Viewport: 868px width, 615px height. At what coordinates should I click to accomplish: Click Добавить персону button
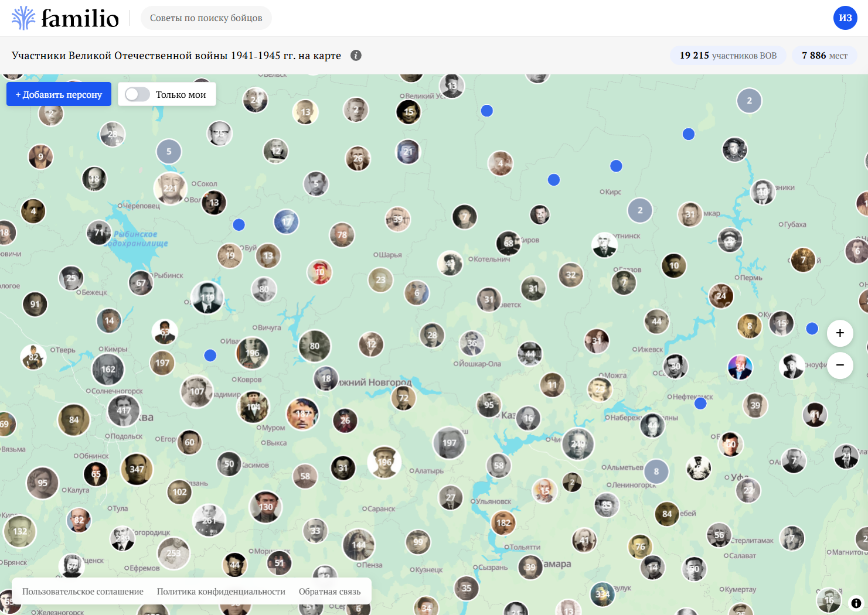59,94
